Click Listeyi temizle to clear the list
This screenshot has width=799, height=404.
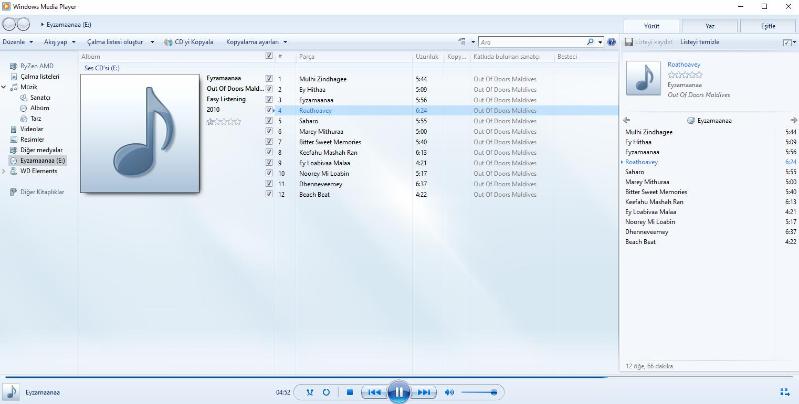point(700,42)
